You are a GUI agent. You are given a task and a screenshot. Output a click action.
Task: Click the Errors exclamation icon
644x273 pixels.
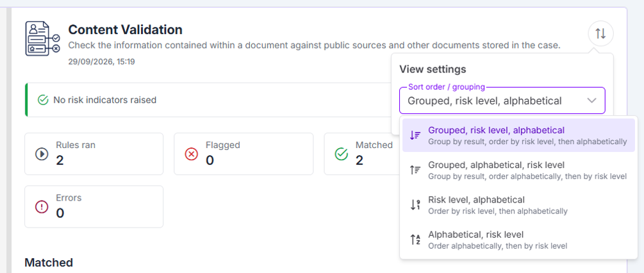(x=42, y=207)
